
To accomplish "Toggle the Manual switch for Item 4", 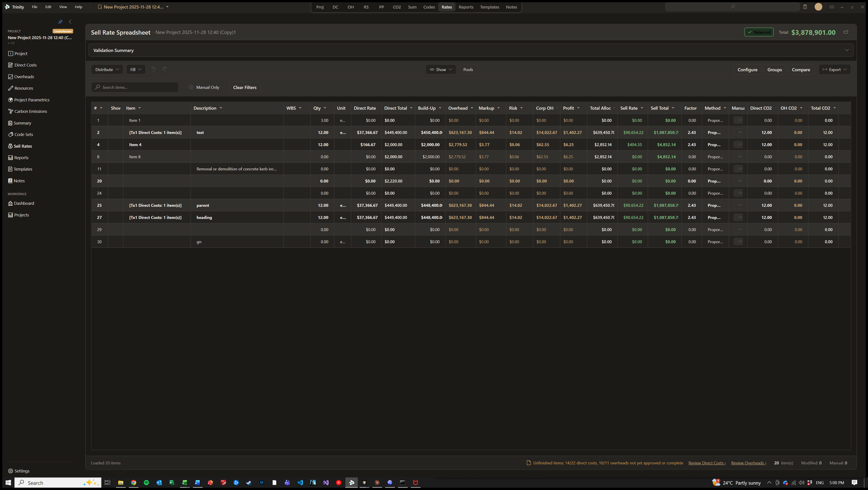I will tap(738, 144).
